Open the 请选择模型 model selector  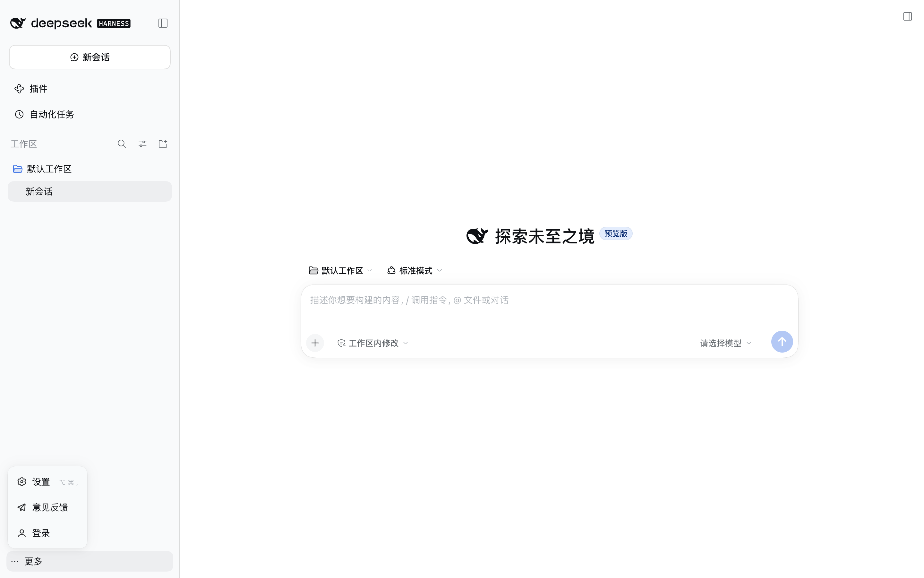pos(725,343)
